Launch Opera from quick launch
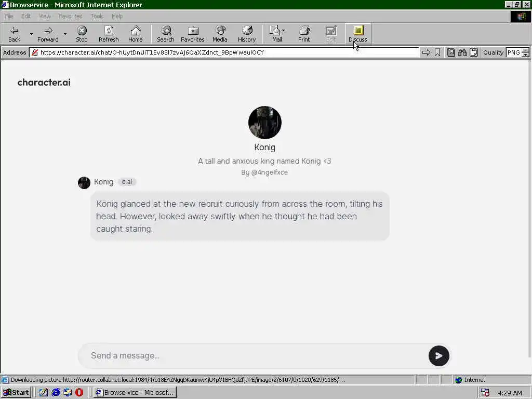The image size is (532, 399). click(79, 393)
